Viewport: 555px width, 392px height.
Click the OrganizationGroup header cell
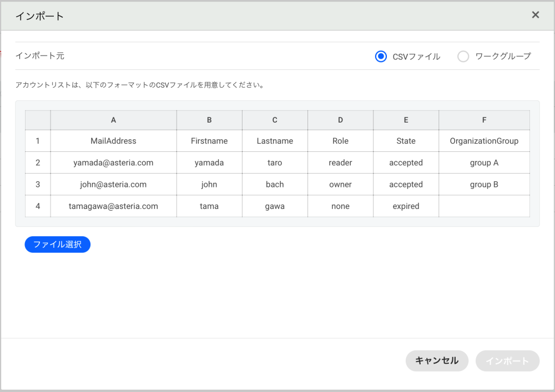[484, 141]
